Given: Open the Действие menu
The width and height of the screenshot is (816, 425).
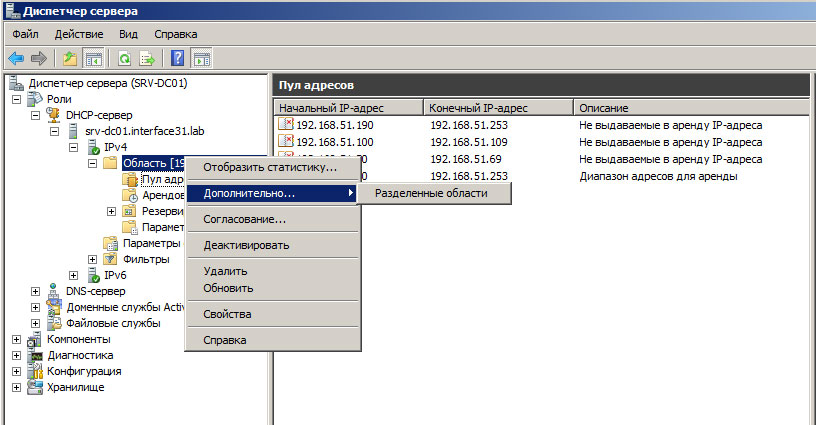Looking at the screenshot, I should point(79,34).
